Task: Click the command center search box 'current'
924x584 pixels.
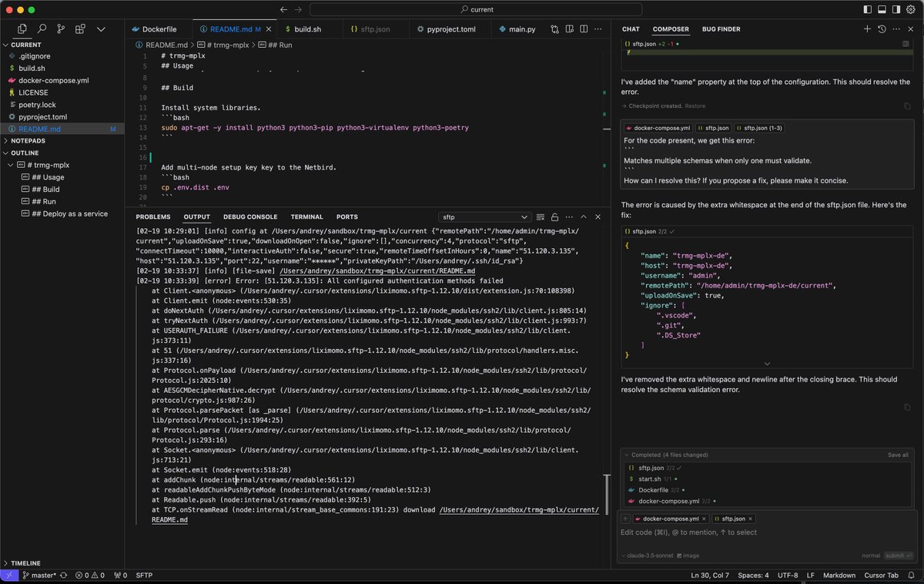Action: pos(477,10)
